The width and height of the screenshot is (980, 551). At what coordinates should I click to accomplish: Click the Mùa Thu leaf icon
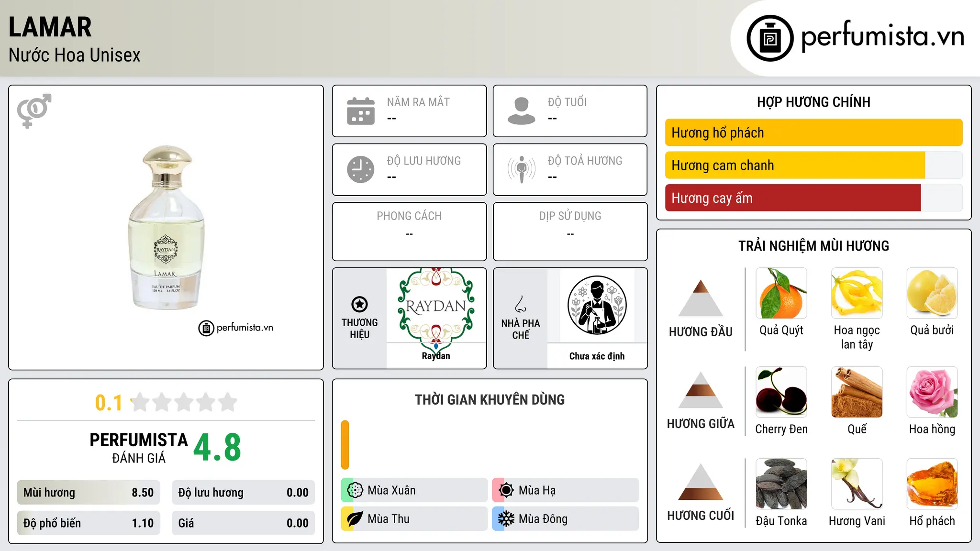coord(355,519)
